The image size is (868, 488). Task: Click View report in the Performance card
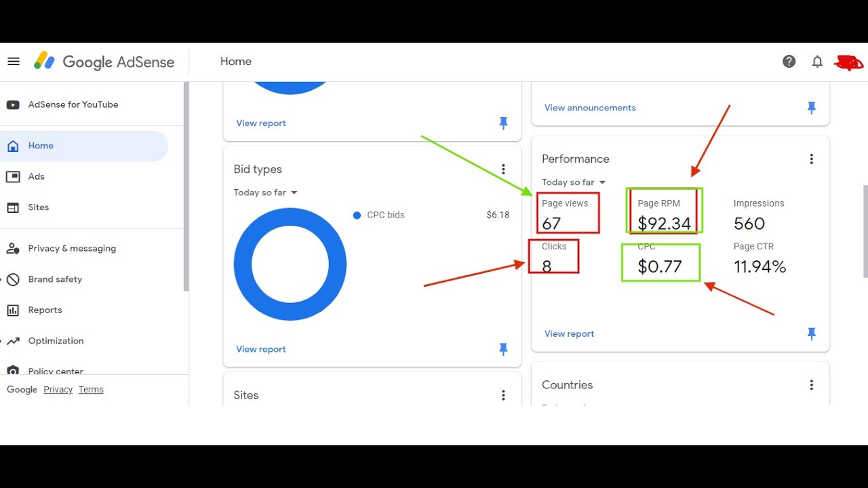pyautogui.click(x=569, y=333)
